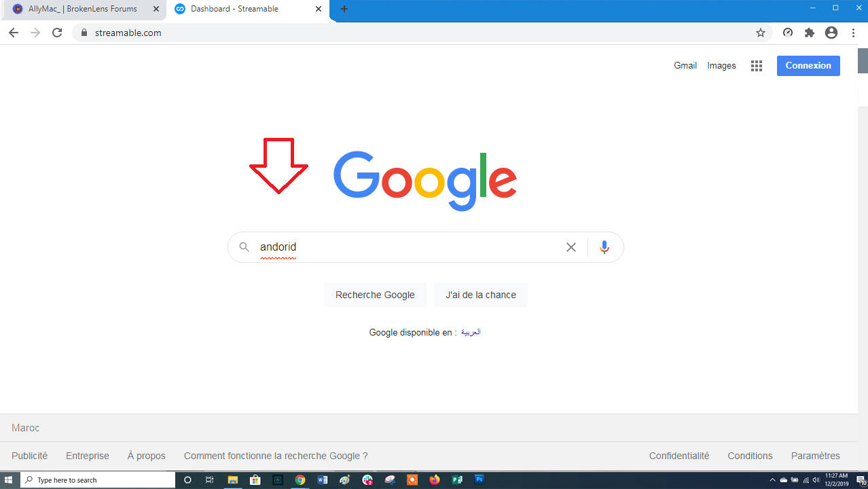The image size is (868, 489).
Task: Open the Gmail link
Action: (x=685, y=66)
